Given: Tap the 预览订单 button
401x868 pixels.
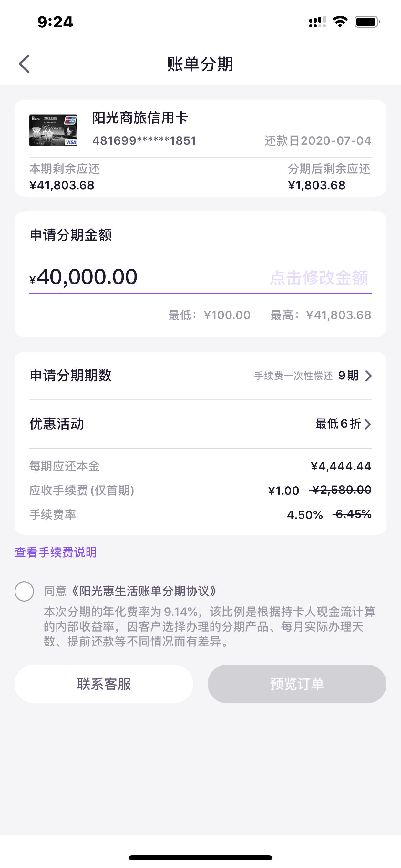Looking at the screenshot, I should [297, 684].
